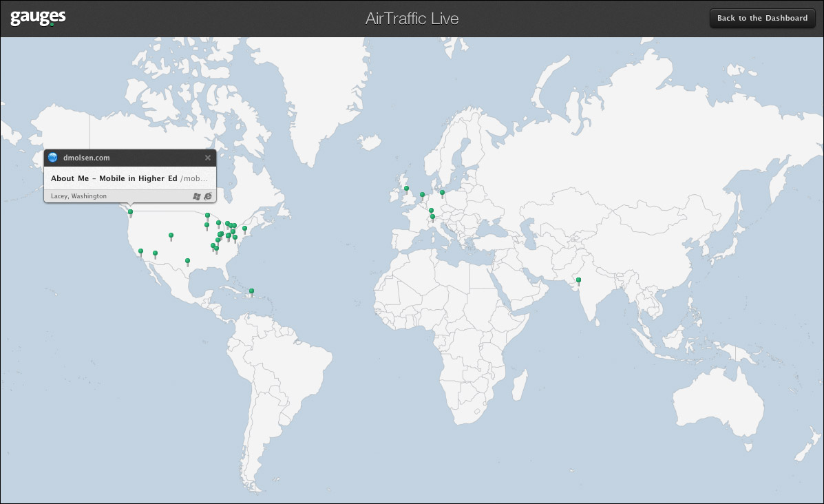Close the dmolsen.com popup

click(208, 158)
